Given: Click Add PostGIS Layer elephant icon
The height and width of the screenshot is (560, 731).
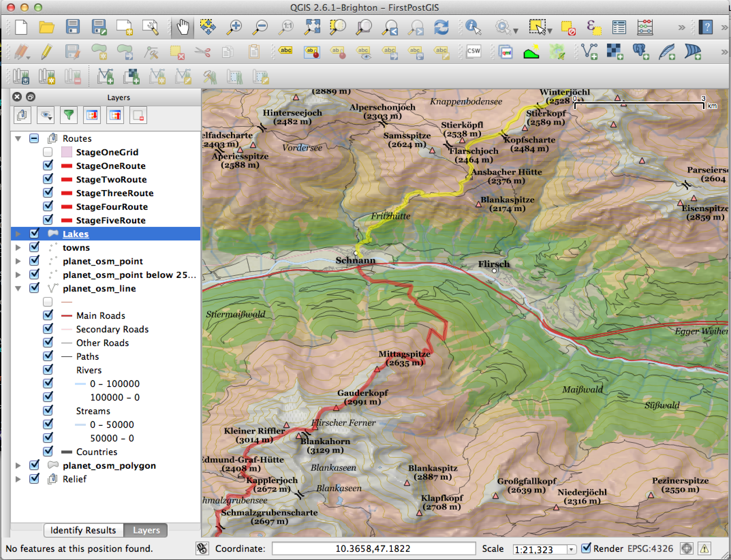Looking at the screenshot, I should [x=641, y=52].
